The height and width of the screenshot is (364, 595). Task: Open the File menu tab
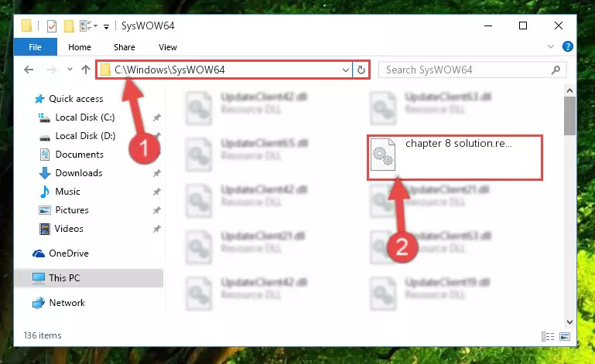point(36,47)
